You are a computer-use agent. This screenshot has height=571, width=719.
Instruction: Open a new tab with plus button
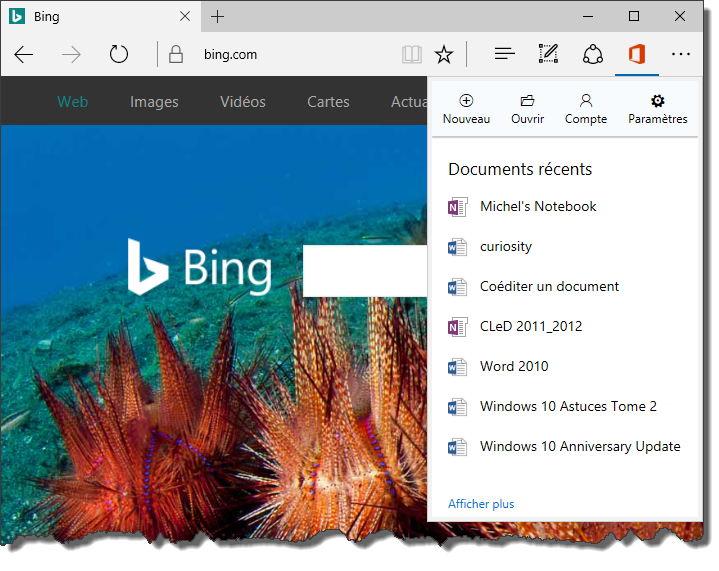[x=218, y=17]
